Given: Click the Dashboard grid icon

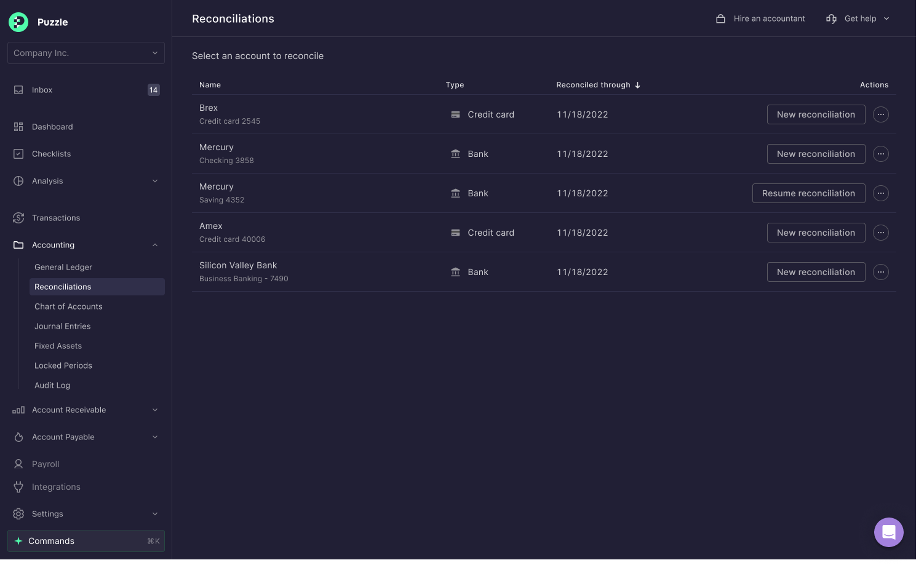Looking at the screenshot, I should point(18,127).
